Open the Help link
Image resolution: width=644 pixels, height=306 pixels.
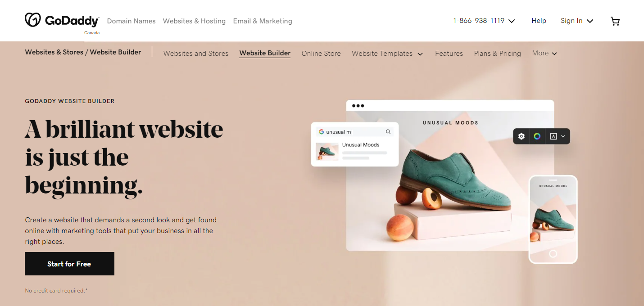point(539,21)
